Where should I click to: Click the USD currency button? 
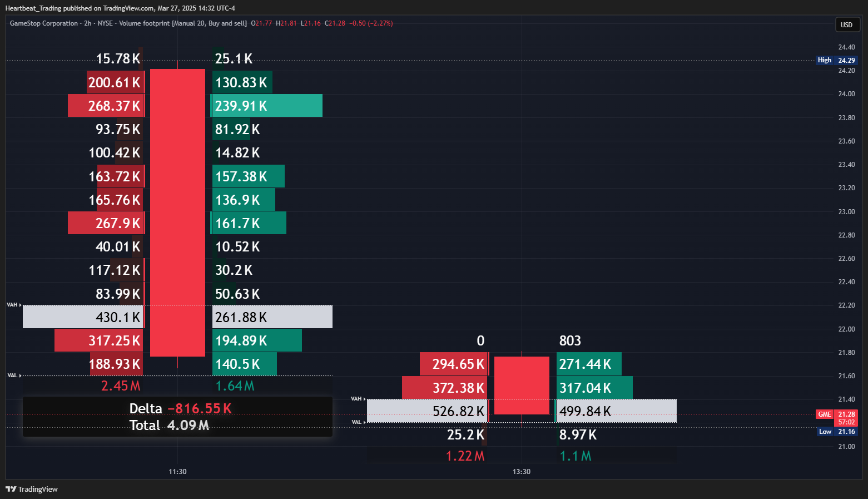(x=848, y=24)
